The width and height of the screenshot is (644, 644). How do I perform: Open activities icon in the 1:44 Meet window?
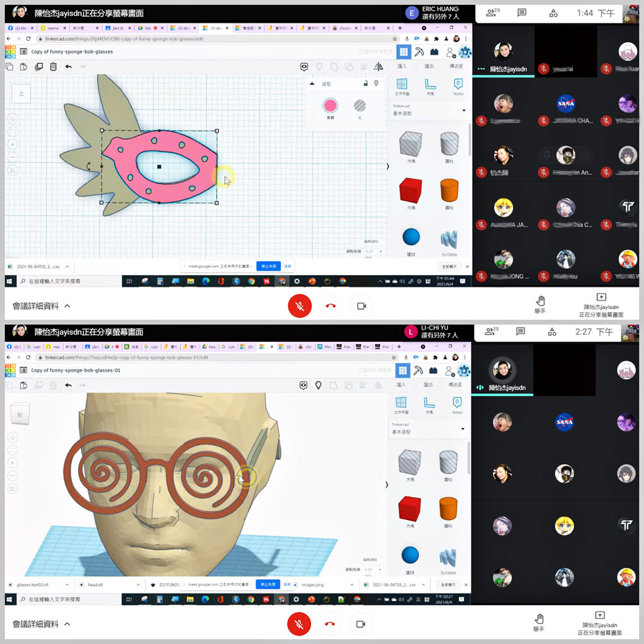click(553, 13)
